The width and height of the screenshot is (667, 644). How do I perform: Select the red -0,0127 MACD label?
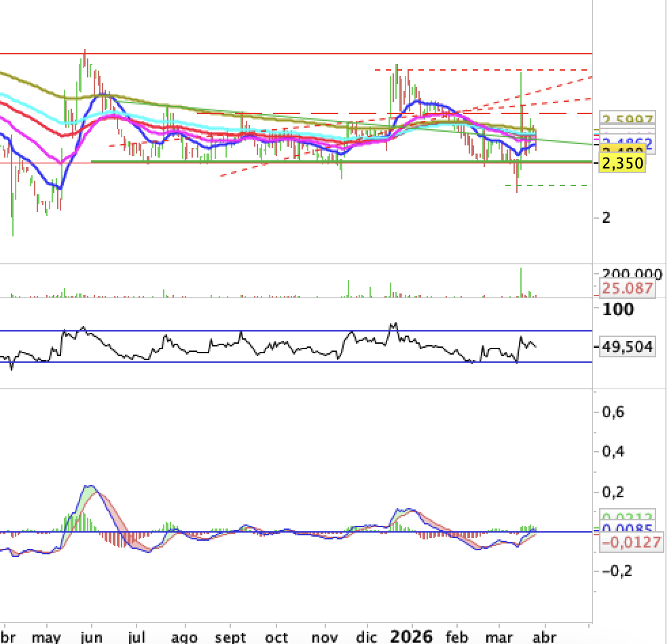(x=632, y=542)
